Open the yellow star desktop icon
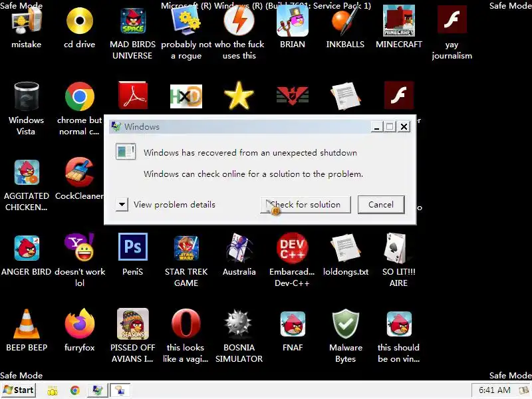 [x=239, y=96]
